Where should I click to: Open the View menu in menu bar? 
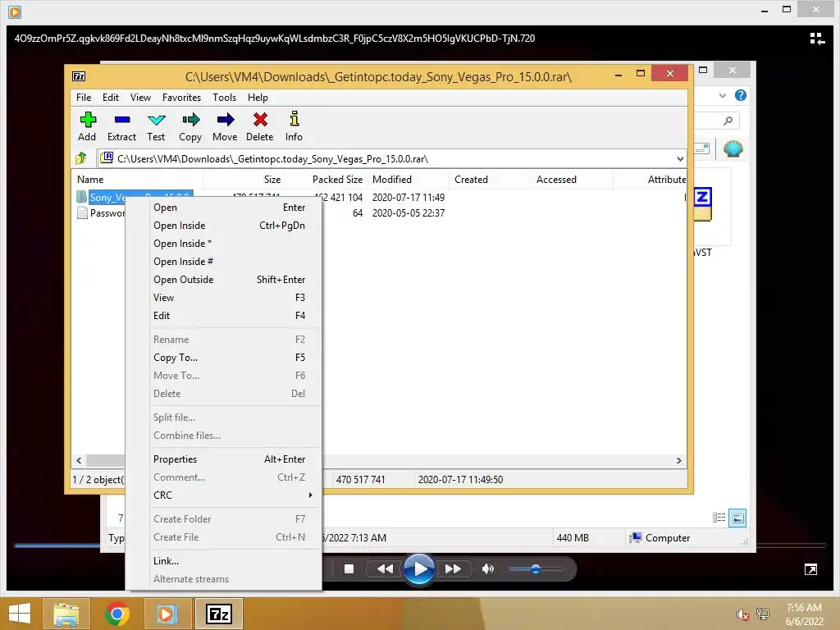pyautogui.click(x=140, y=98)
